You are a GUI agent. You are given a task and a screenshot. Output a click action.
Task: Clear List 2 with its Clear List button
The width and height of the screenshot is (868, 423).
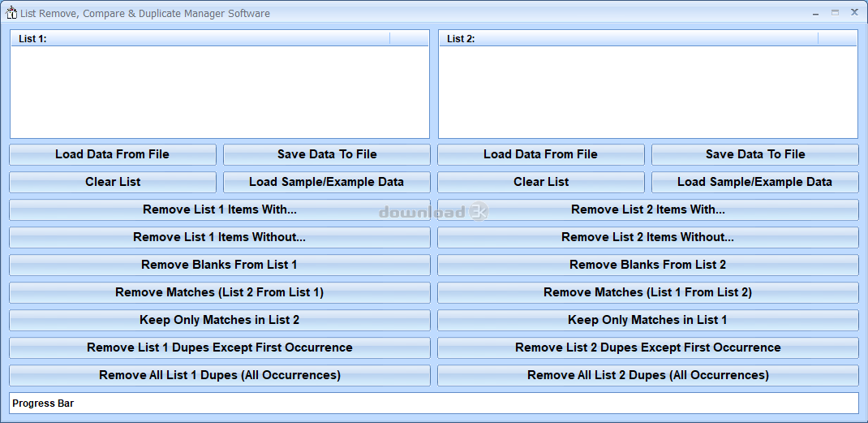[541, 182]
